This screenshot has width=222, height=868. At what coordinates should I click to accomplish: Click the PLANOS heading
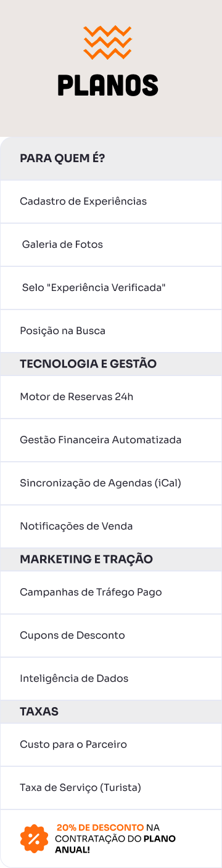click(108, 85)
